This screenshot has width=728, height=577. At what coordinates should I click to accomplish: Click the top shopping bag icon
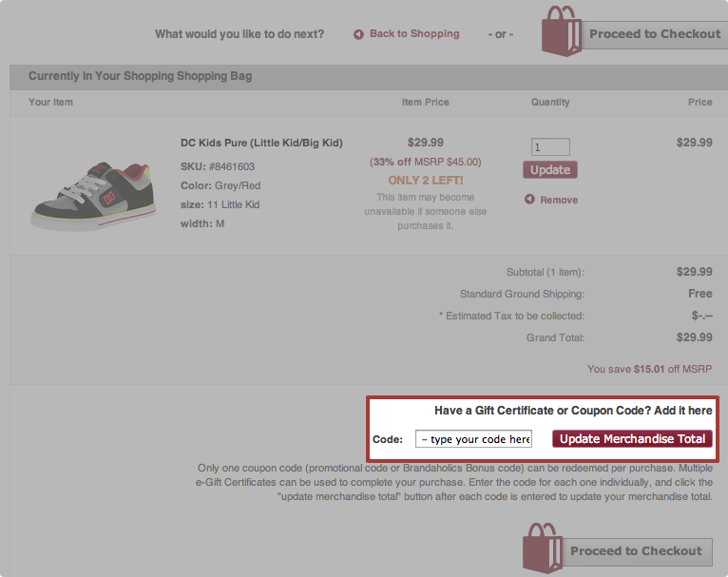(561, 32)
